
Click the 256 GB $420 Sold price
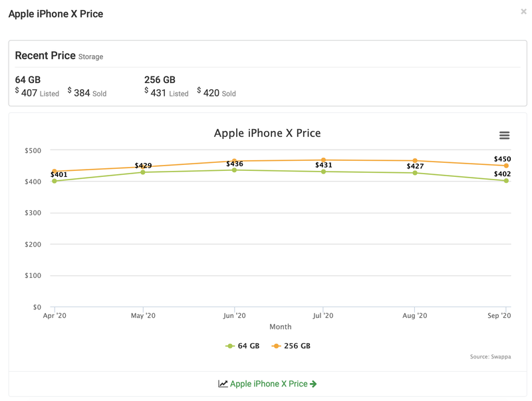tap(216, 92)
